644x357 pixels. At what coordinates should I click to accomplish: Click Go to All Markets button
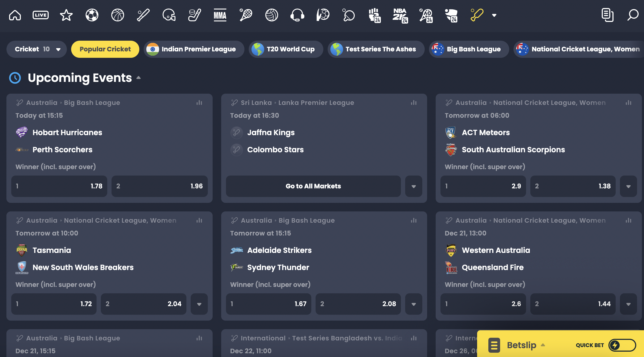313,186
